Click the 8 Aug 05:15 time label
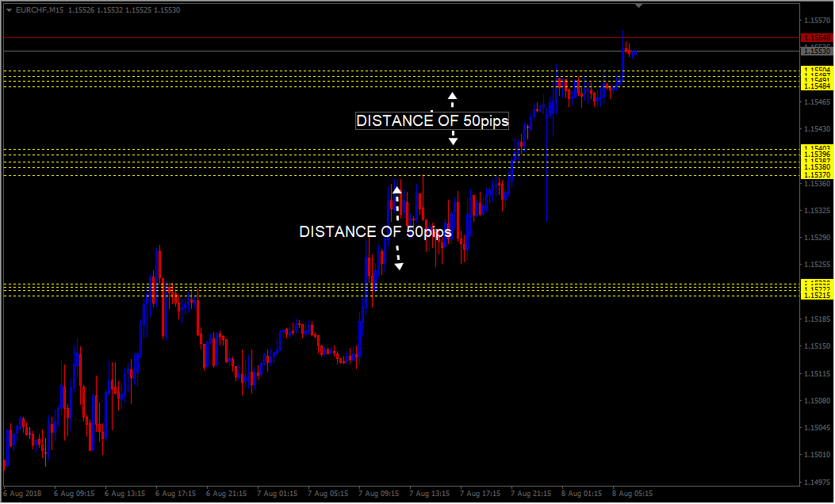 pyautogui.click(x=632, y=494)
